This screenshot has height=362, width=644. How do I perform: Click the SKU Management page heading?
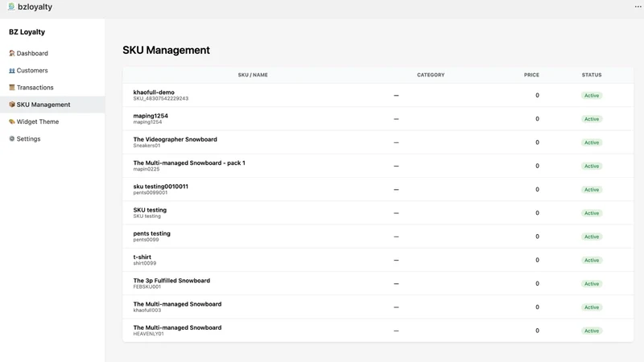pyautogui.click(x=166, y=50)
